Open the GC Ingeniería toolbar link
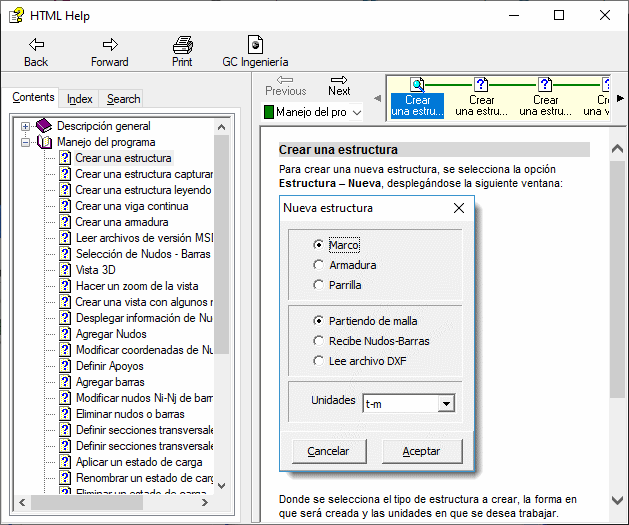 tap(255, 51)
